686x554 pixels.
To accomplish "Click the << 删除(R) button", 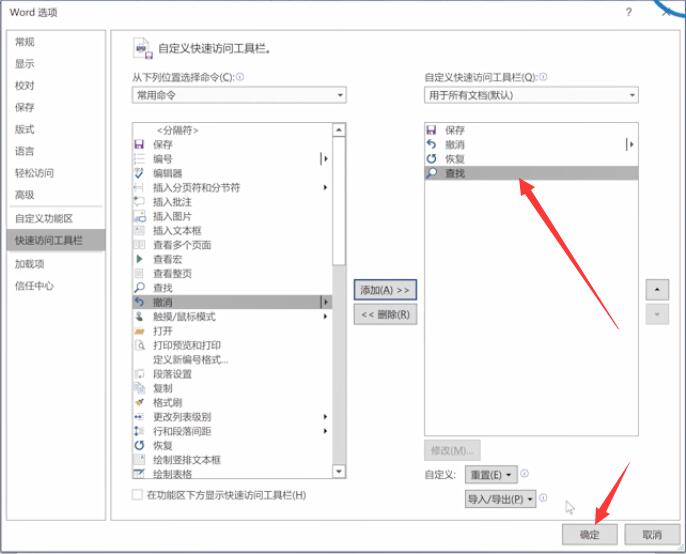I will pyautogui.click(x=385, y=314).
